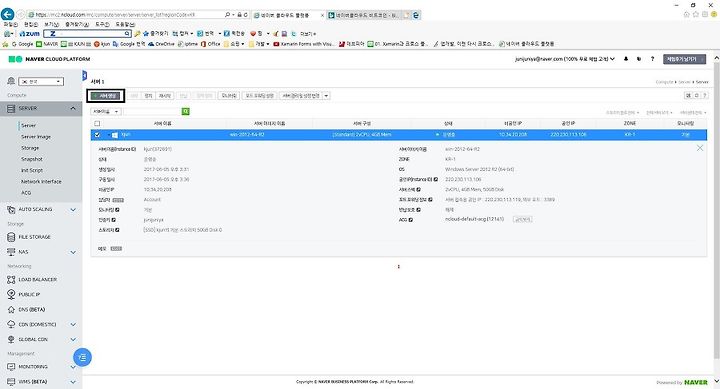Click the PUBLIC IP sidebar icon
Image resolution: width=720 pixels, height=389 pixels.
point(11,294)
